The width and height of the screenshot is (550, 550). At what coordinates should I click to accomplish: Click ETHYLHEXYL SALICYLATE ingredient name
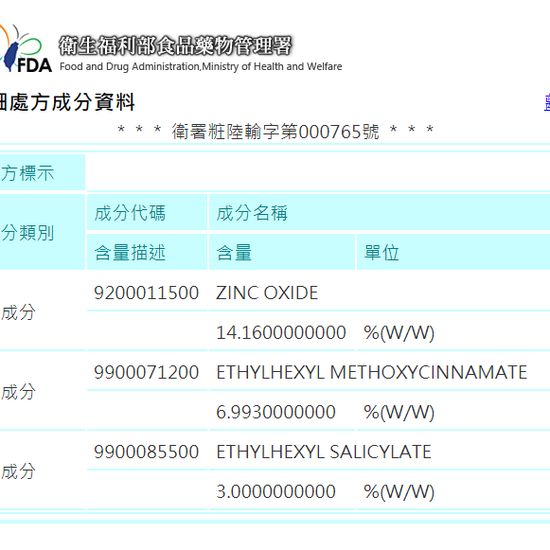[323, 451]
